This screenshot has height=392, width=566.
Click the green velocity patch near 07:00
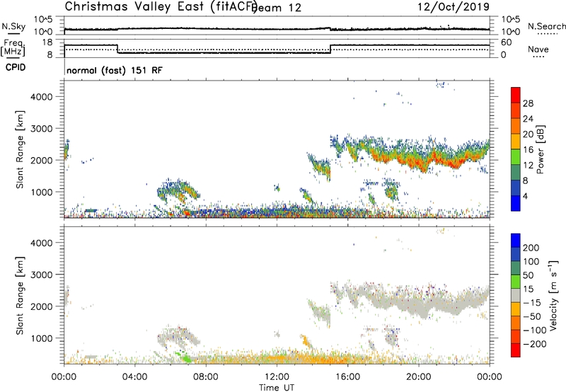click(x=186, y=358)
